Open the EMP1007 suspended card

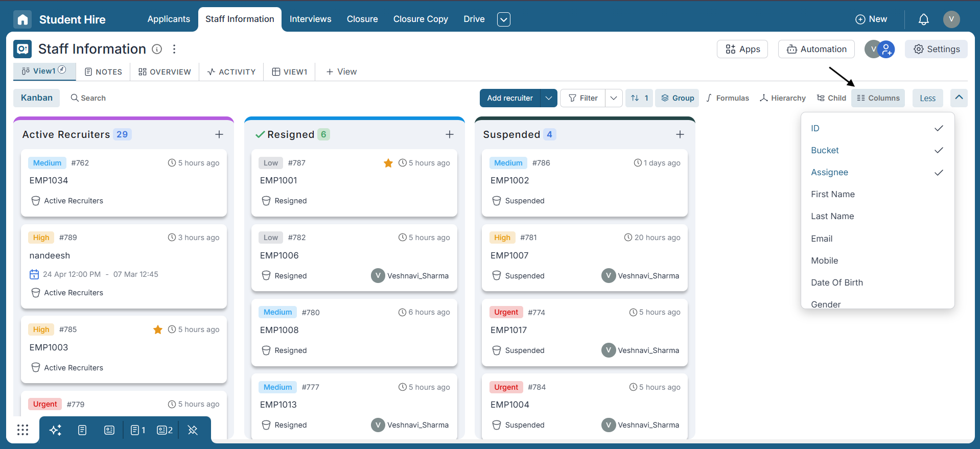[585, 258]
